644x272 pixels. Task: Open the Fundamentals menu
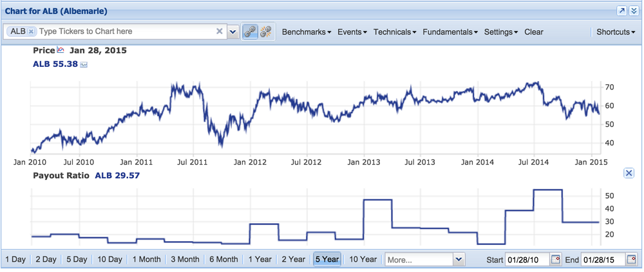450,32
